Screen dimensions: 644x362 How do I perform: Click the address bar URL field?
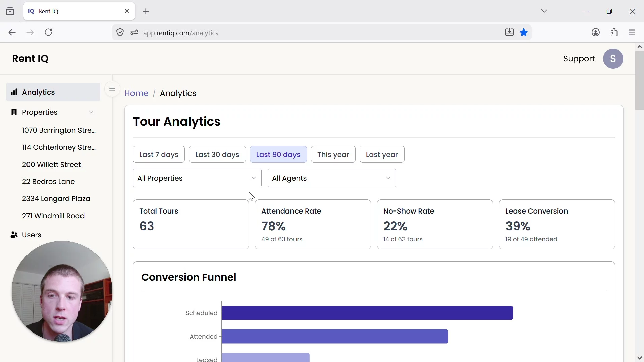coord(322,33)
